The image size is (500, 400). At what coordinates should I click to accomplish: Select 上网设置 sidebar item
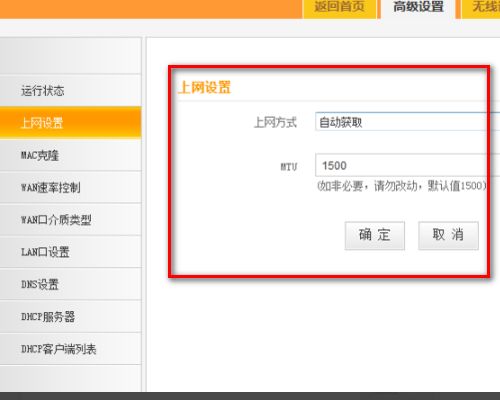tap(70, 122)
